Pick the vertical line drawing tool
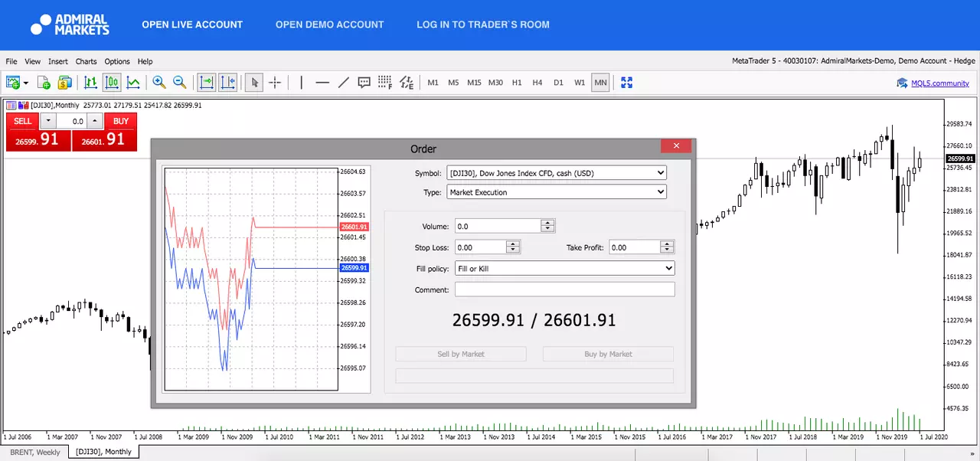Screen dimensions: 980x461 (302, 83)
